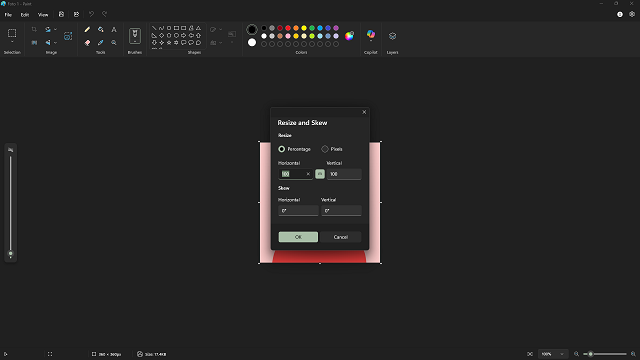Click the zoom in magnifier in status bar
Image resolution: width=640 pixels, height=360 pixels.
coord(633,354)
